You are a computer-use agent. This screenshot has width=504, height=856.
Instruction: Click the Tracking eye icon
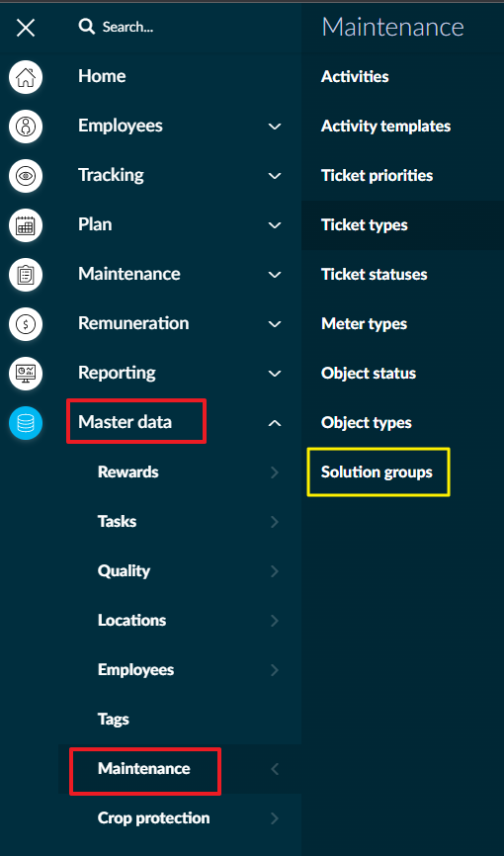26,176
